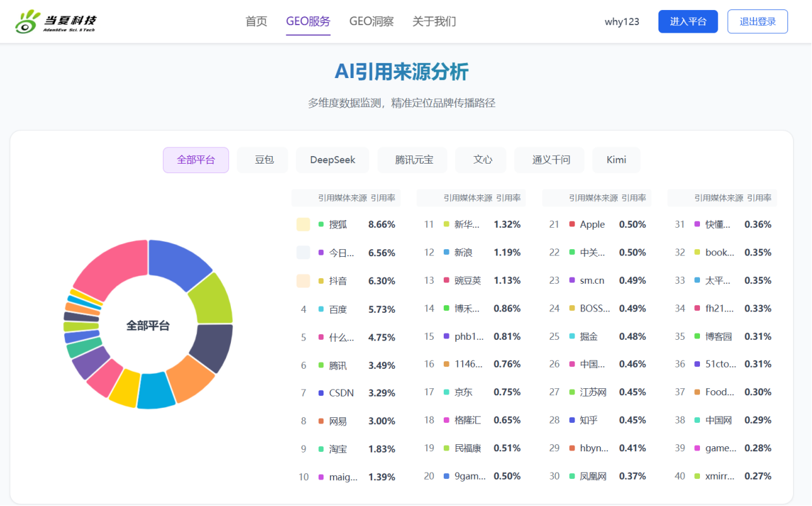This screenshot has height=506, width=812.
Task: Click the silver rank badge beside 今日头条
Action: (303, 253)
